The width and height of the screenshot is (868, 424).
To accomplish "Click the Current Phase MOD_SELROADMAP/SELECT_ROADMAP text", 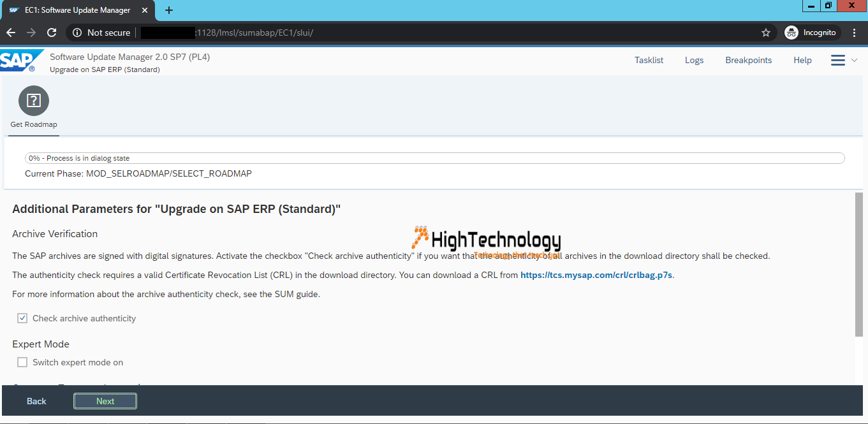I will pyautogui.click(x=138, y=173).
